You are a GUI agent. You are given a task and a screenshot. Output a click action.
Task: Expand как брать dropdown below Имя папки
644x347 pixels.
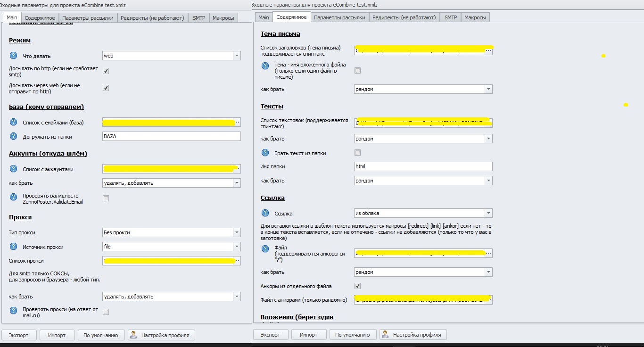click(x=423, y=181)
